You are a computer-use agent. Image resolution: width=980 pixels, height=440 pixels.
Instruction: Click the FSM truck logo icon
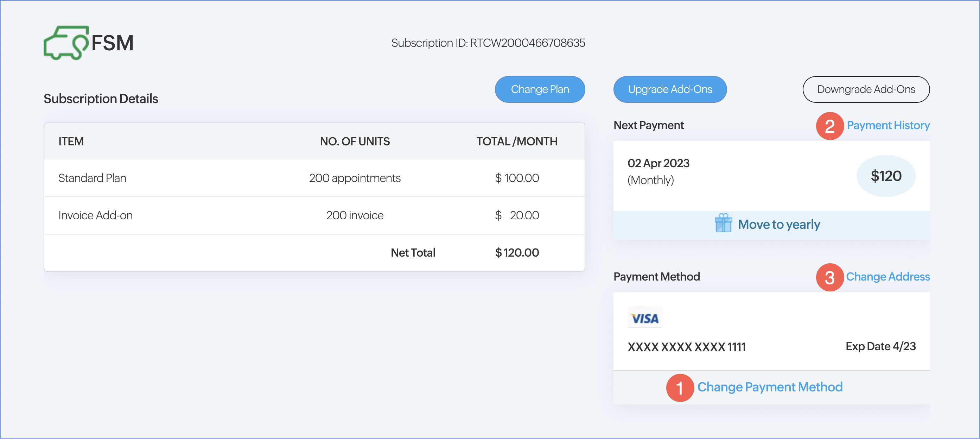coord(66,43)
